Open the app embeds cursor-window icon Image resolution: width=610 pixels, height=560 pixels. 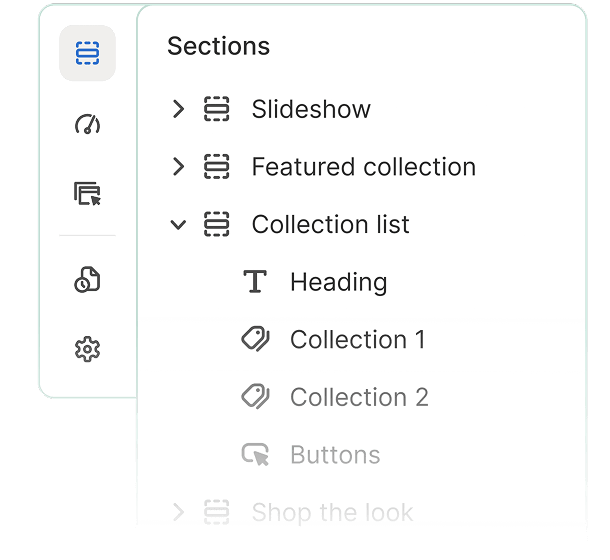pos(87,193)
